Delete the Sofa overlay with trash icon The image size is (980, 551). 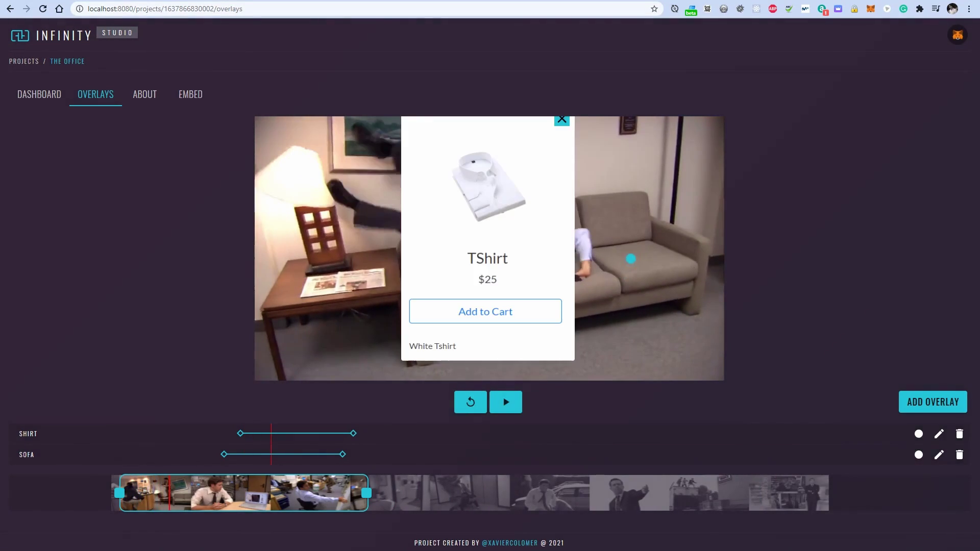[x=959, y=455]
